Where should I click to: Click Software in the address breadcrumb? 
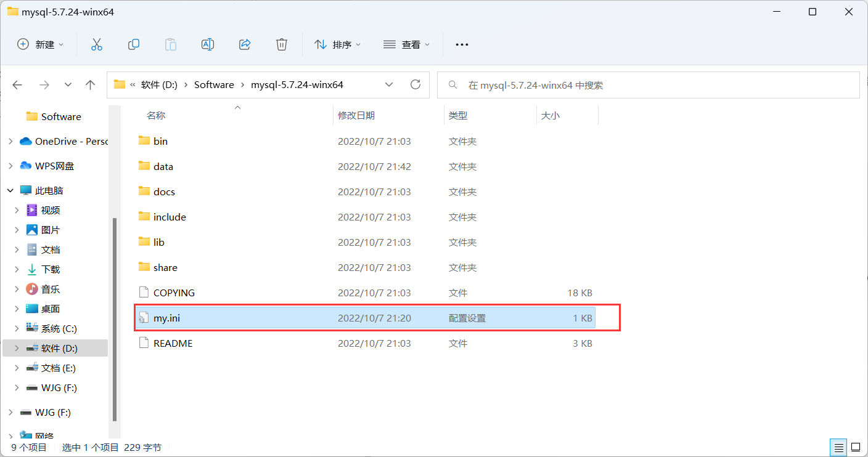[x=214, y=85]
